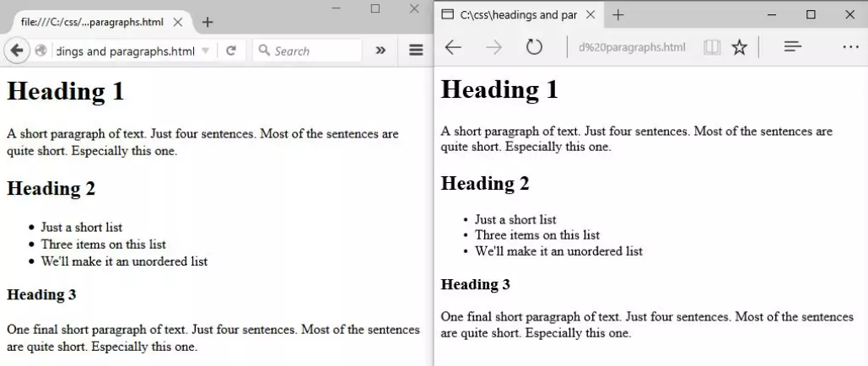Open the Firefox address bar history dropdown arrow
Screen dimensions: 868x366
pyautogui.click(x=205, y=51)
